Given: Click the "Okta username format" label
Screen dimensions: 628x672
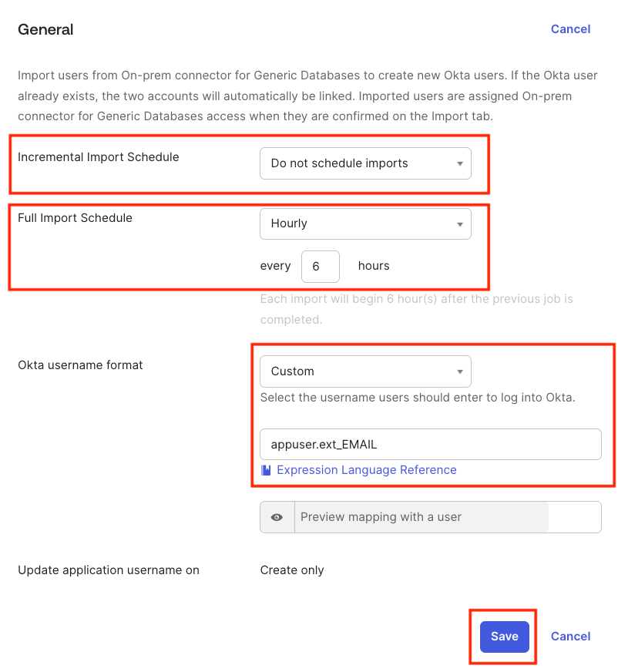Looking at the screenshot, I should [80, 365].
